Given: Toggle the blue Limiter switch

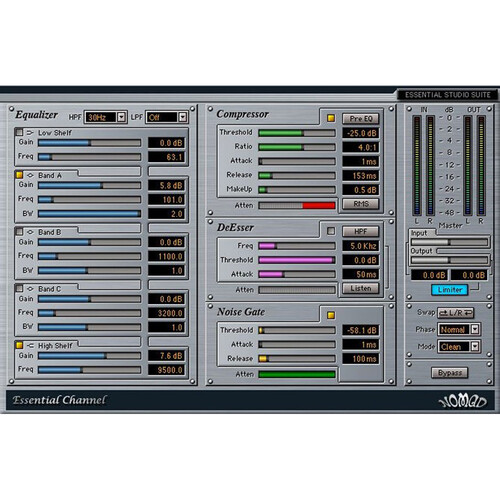Looking at the screenshot, I should (x=450, y=290).
